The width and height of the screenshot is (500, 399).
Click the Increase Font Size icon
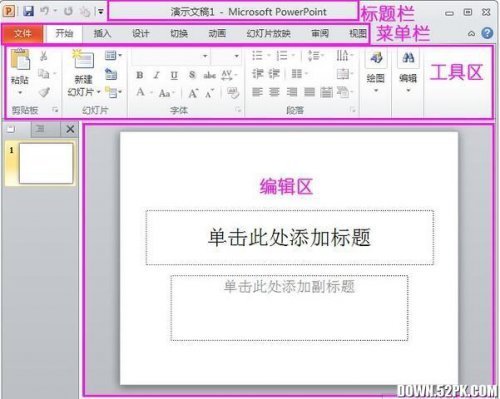click(x=193, y=93)
